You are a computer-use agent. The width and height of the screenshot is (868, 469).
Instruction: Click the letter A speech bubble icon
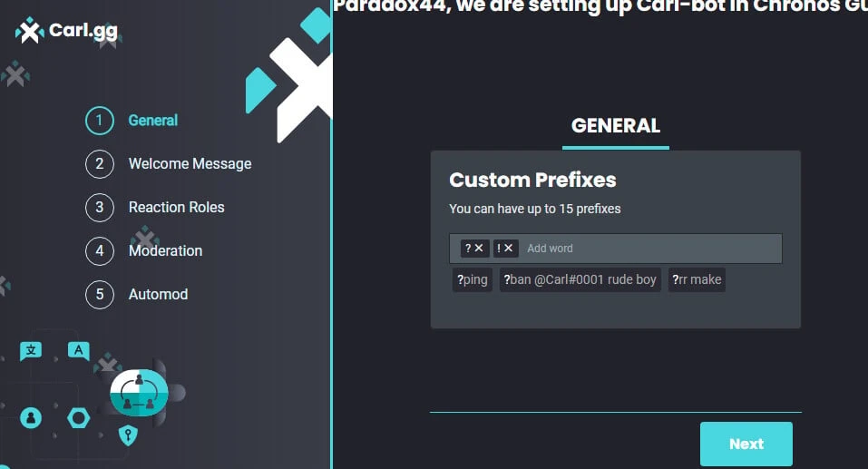(79, 350)
